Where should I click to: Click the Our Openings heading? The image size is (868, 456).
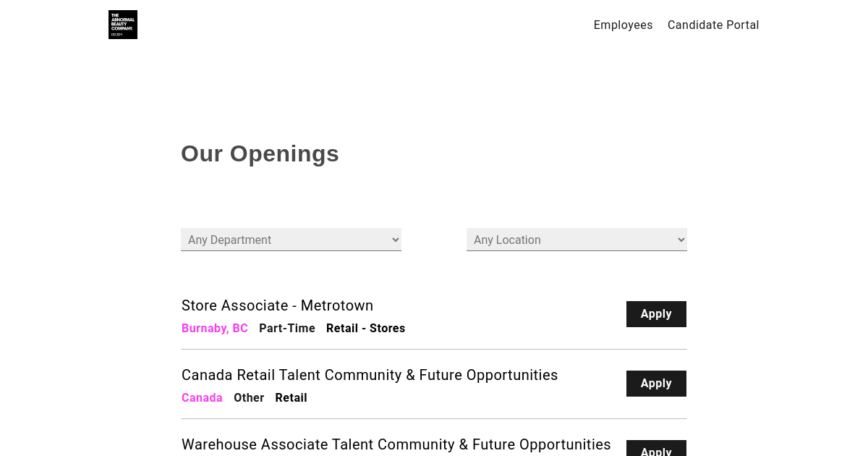coord(260,153)
